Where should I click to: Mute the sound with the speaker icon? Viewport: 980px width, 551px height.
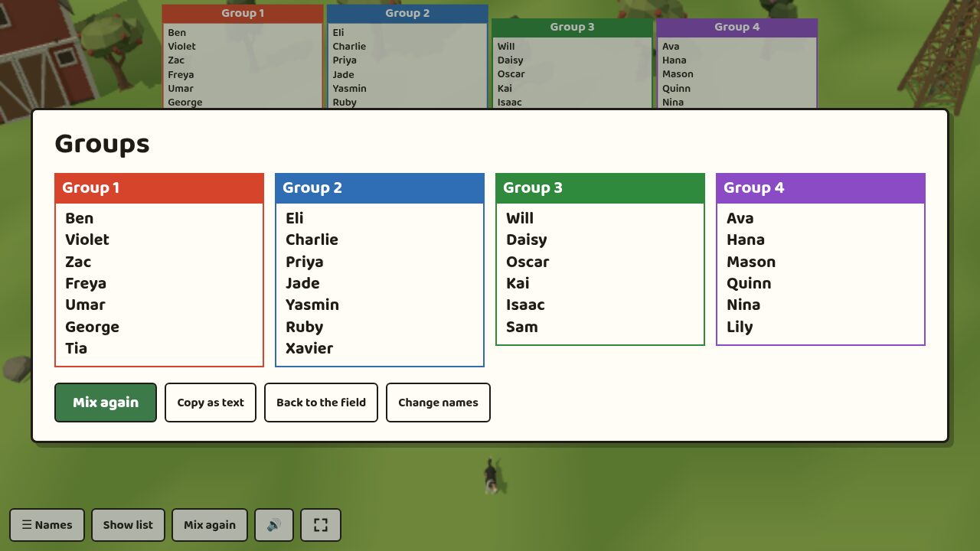(274, 525)
